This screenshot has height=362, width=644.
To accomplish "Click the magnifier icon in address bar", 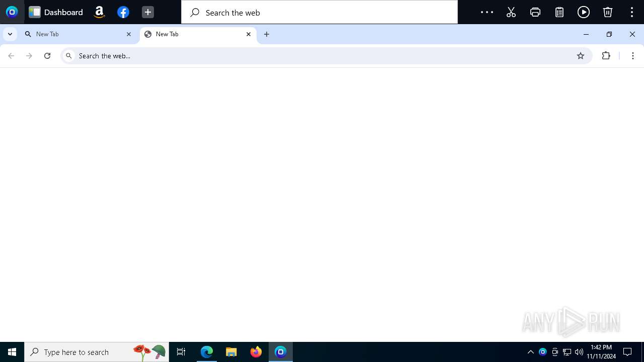I will 69,56.
